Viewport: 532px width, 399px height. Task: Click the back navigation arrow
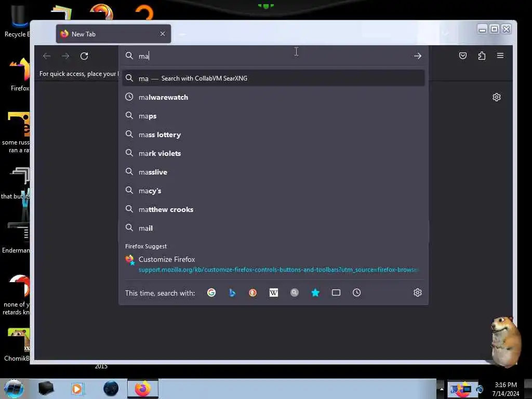[x=47, y=56]
